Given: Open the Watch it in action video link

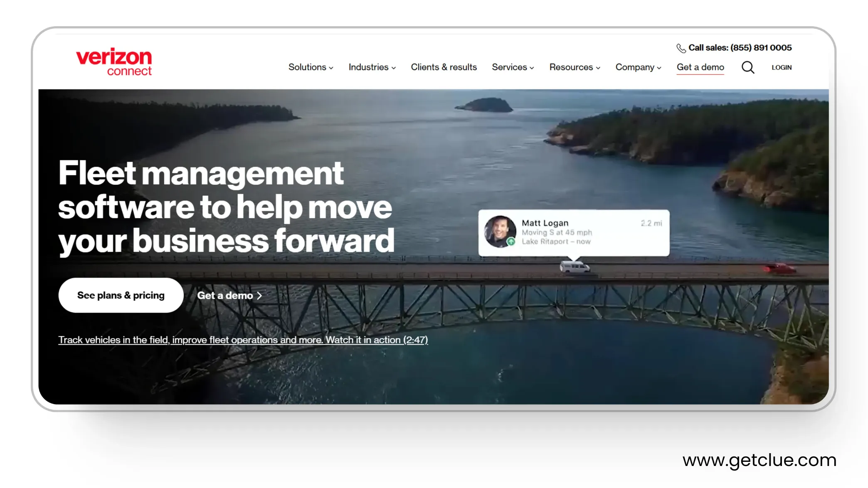Looking at the screenshot, I should click(376, 340).
